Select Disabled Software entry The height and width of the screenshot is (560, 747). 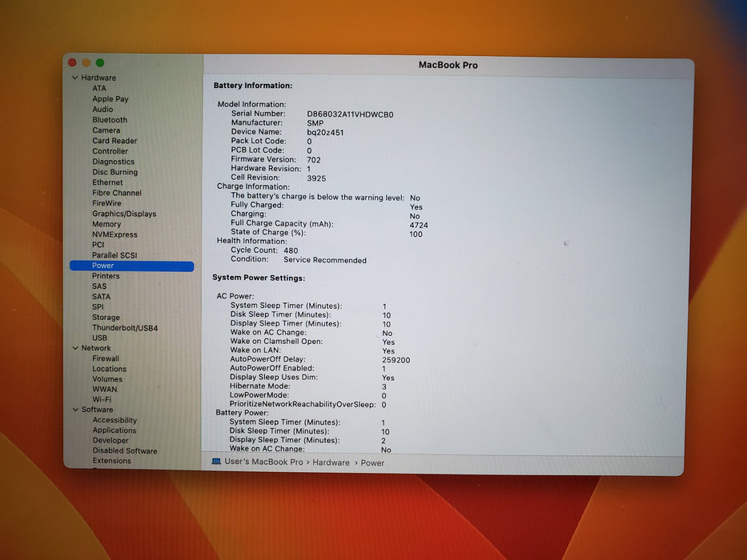pyautogui.click(x=124, y=451)
